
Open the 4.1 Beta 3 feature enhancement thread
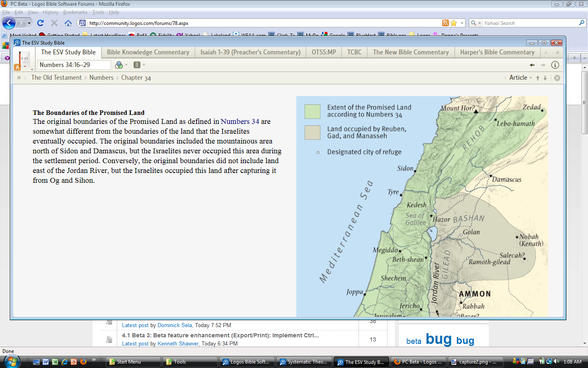220,335
